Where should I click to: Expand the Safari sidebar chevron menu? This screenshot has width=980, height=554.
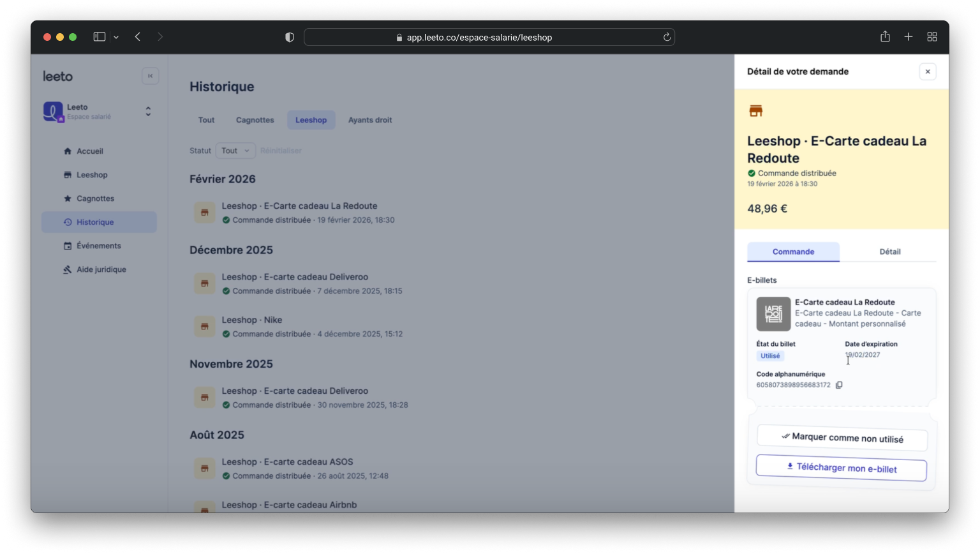[x=116, y=37]
